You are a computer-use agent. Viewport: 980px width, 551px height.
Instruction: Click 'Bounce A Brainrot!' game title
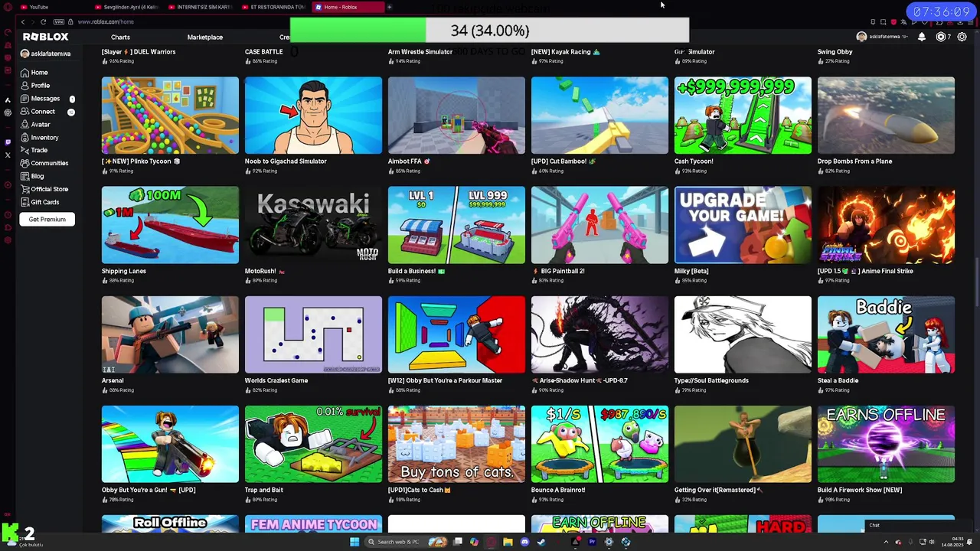558,490
